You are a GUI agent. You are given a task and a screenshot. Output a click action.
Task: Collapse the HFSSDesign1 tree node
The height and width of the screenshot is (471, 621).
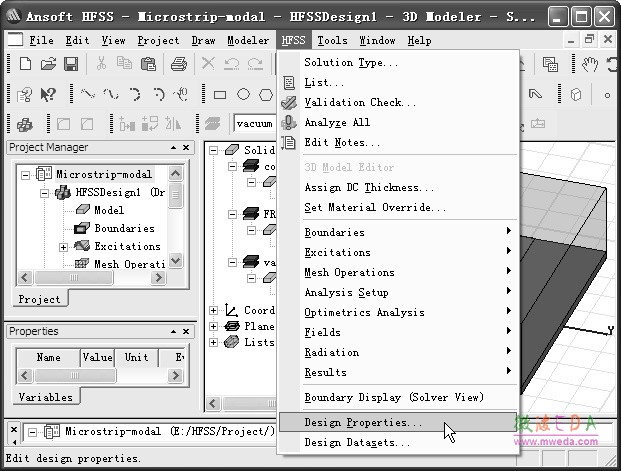pyautogui.click(x=44, y=193)
